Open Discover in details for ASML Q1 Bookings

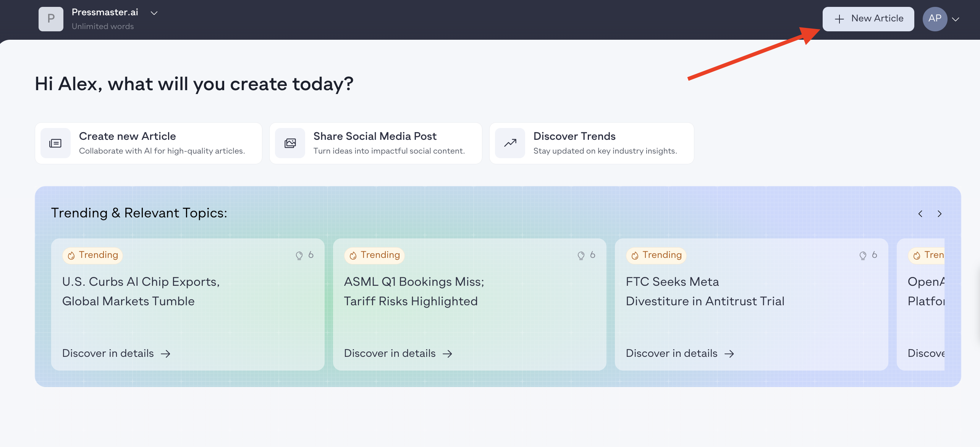[x=398, y=353]
